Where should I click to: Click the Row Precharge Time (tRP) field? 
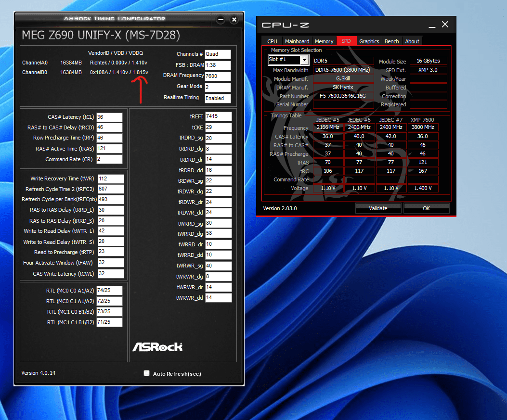pos(109,138)
